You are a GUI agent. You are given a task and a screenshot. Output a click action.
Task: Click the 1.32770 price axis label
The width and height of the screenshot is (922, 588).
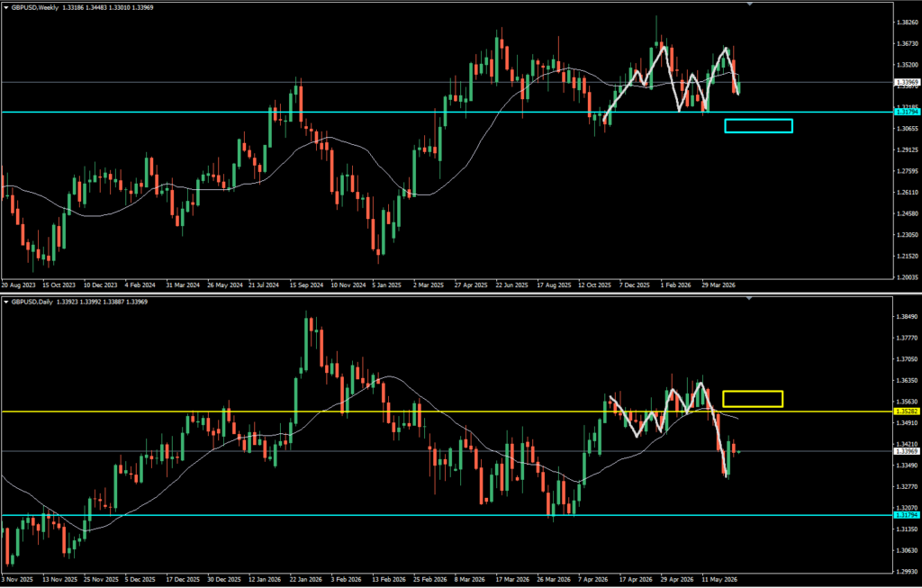[908, 487]
